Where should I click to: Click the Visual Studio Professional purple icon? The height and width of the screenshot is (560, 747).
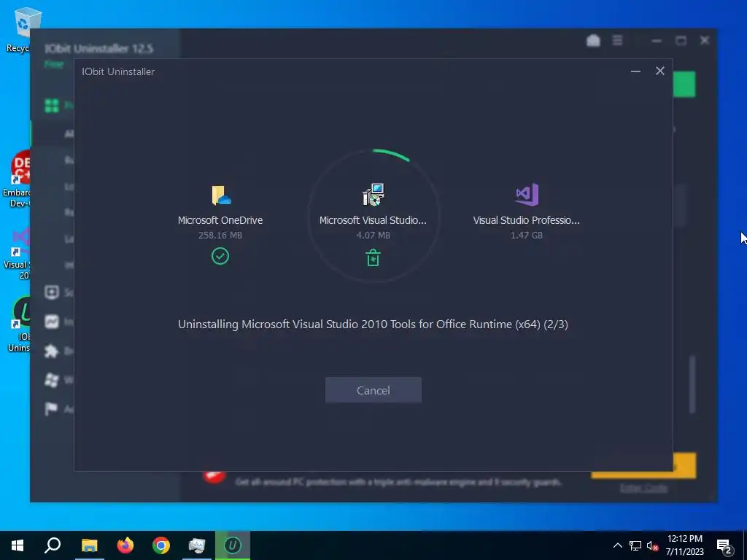(527, 194)
